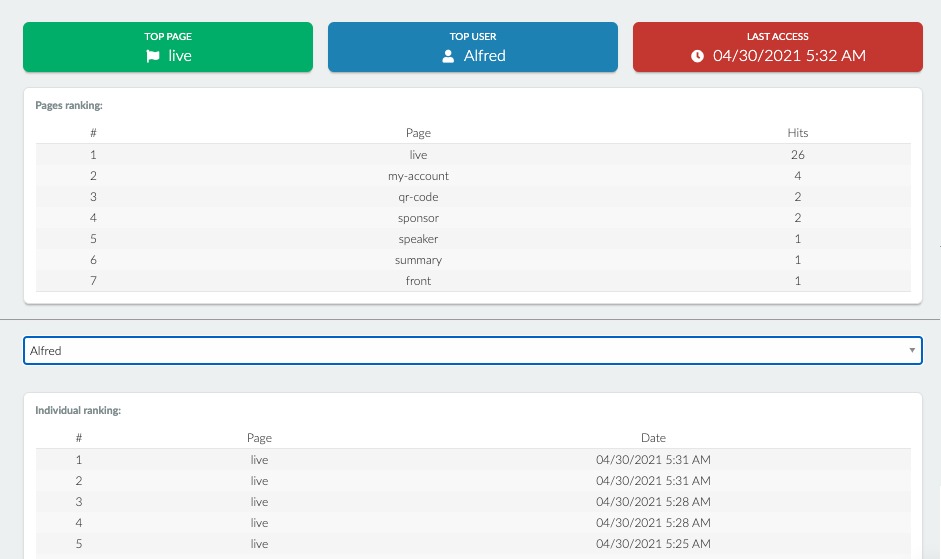Image resolution: width=941 pixels, height=559 pixels.
Task: Open the Alfred user dropdown
Action: click(473, 351)
